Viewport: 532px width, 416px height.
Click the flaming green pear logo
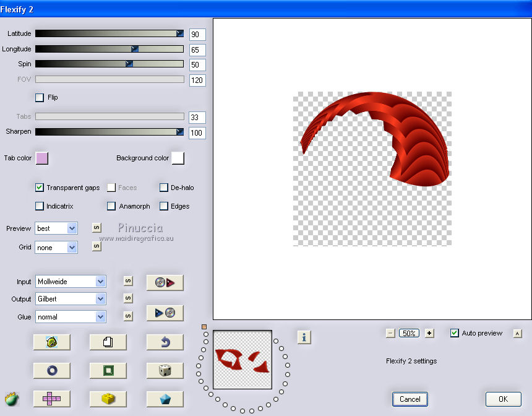click(x=12, y=399)
